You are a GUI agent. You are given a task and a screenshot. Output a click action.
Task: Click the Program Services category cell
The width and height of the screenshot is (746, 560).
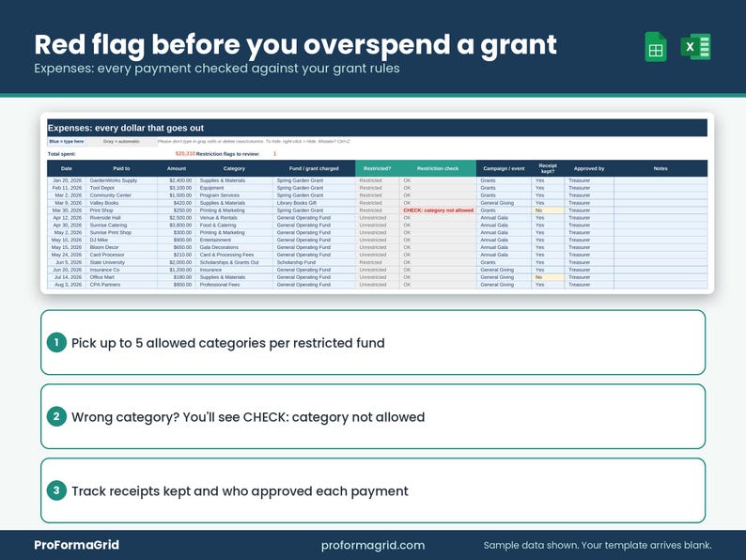[x=234, y=195]
